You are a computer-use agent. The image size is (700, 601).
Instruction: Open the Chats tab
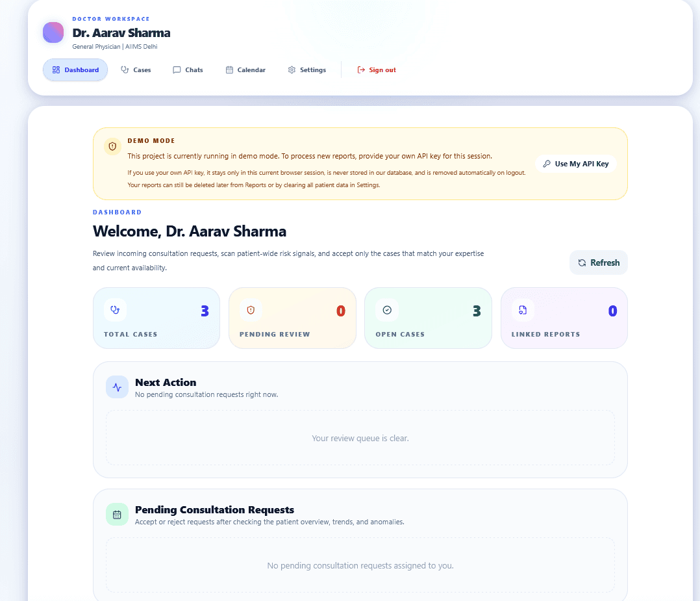(188, 70)
